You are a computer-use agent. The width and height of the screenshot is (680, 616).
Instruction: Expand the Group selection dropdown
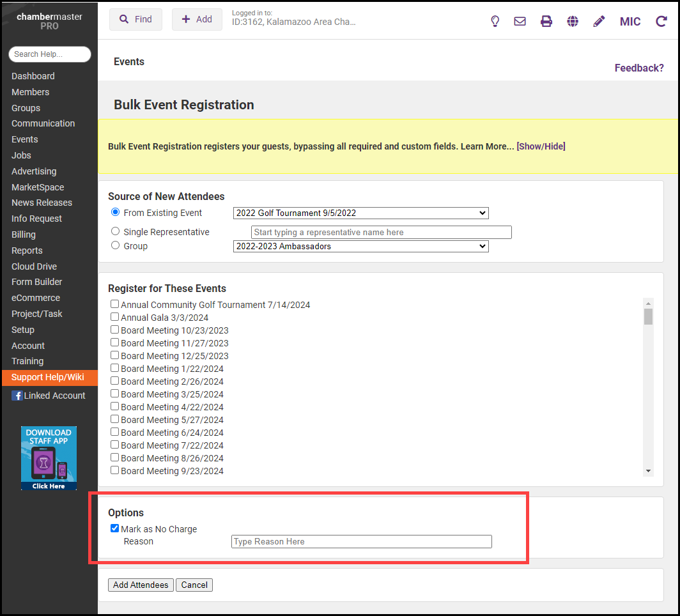360,246
